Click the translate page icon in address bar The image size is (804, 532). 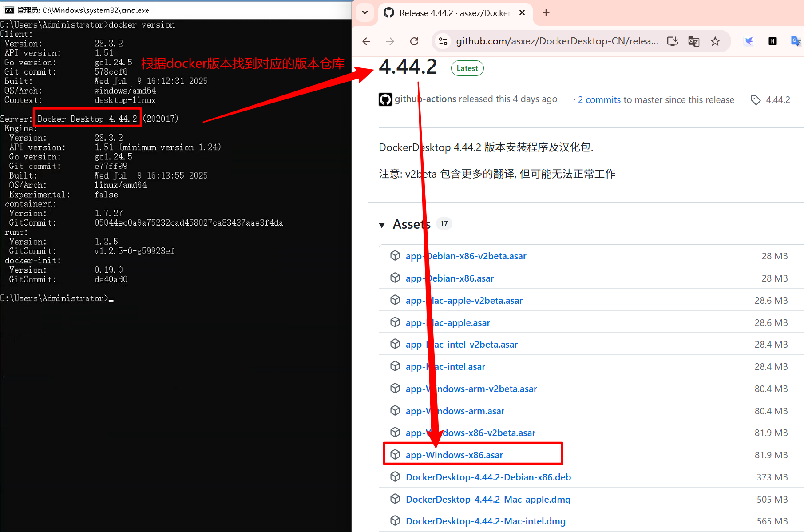pyautogui.click(x=694, y=41)
